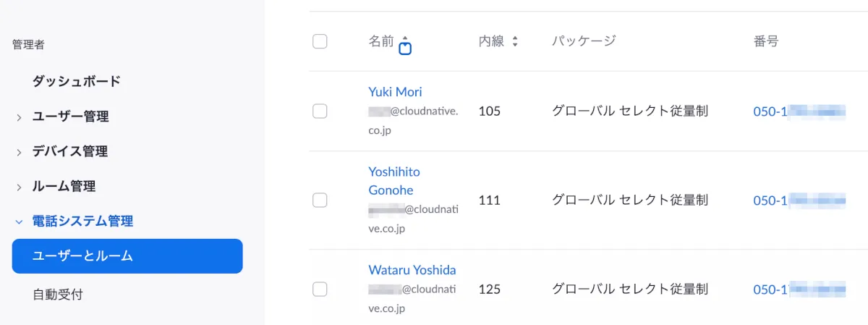Expand the ルーム管理 section chevron
The width and height of the screenshot is (868, 325).
click(x=19, y=187)
